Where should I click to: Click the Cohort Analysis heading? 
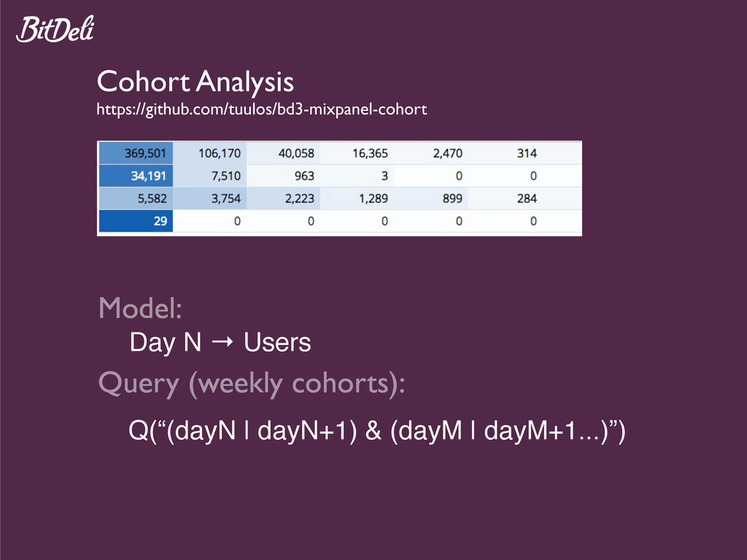click(196, 82)
